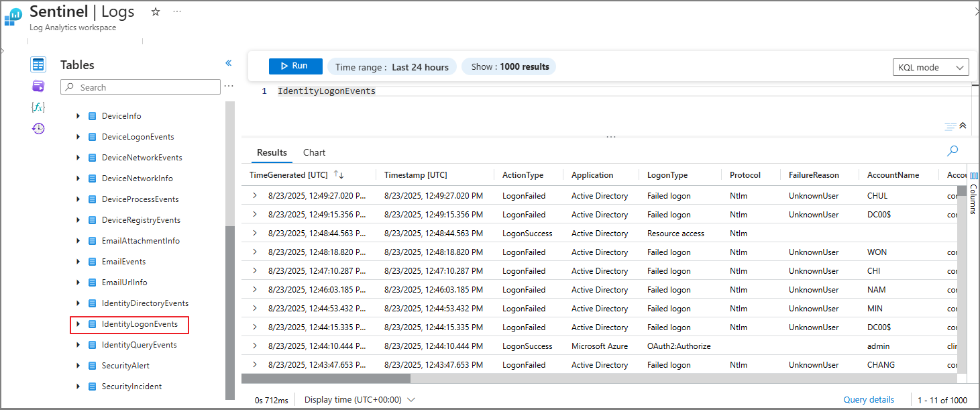This screenshot has height=410, width=980.
Task: Open the Show 1000 results selector
Action: [x=509, y=66]
